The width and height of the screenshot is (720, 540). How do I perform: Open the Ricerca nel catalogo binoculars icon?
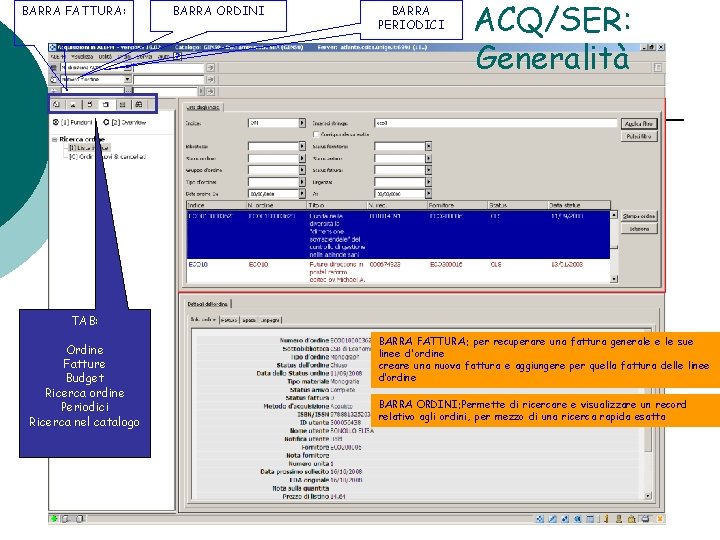coord(139,105)
